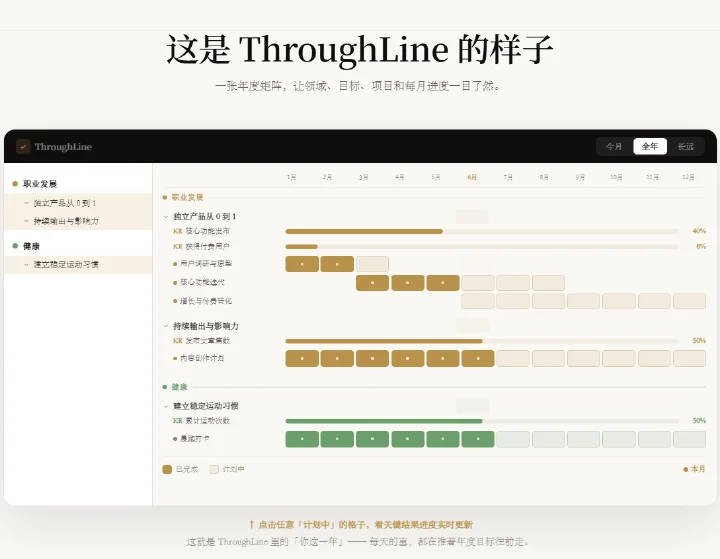Select the 全年 view button
Viewport: 720px width, 559px height.
coord(650,147)
